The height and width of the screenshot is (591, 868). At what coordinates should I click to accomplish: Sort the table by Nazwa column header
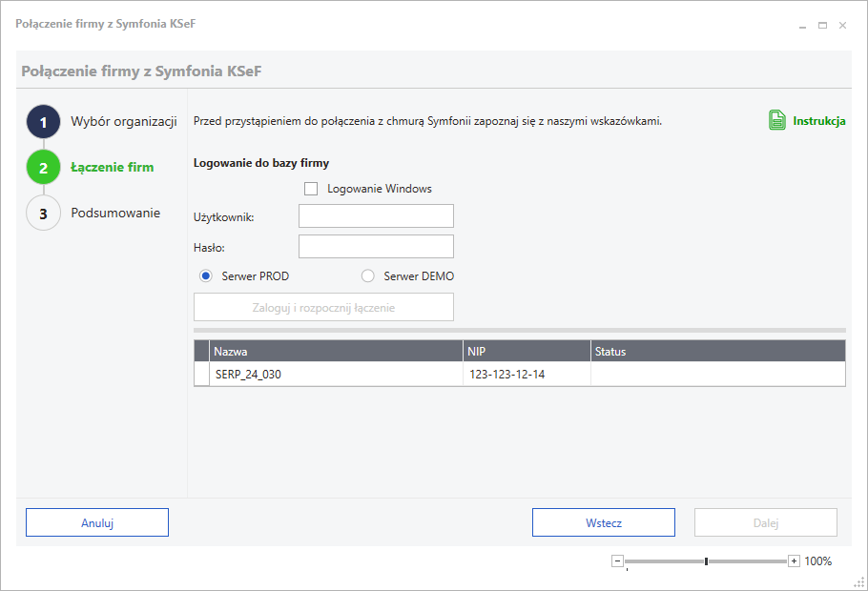tap(336, 352)
